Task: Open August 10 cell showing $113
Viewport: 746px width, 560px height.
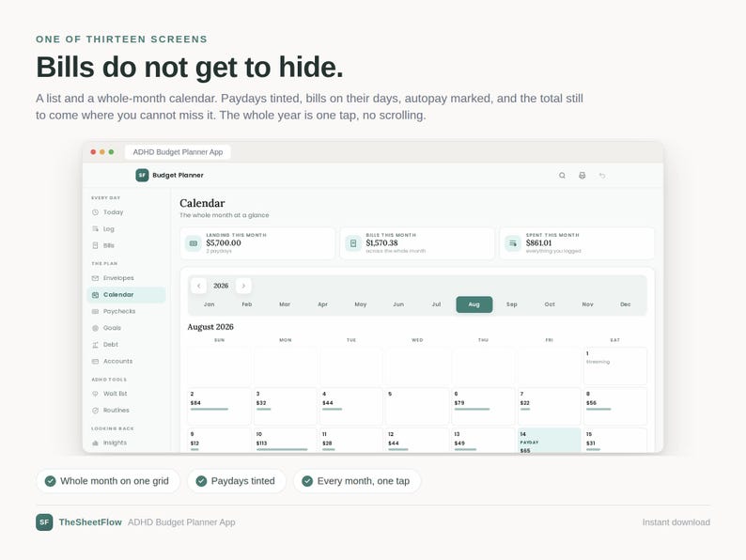Action: (x=285, y=440)
